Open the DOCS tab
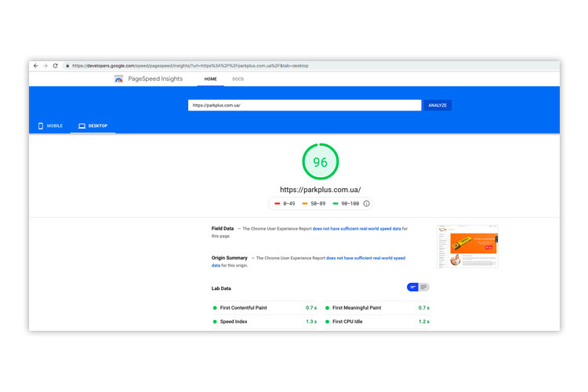This screenshot has height=392, width=588. 238,79
